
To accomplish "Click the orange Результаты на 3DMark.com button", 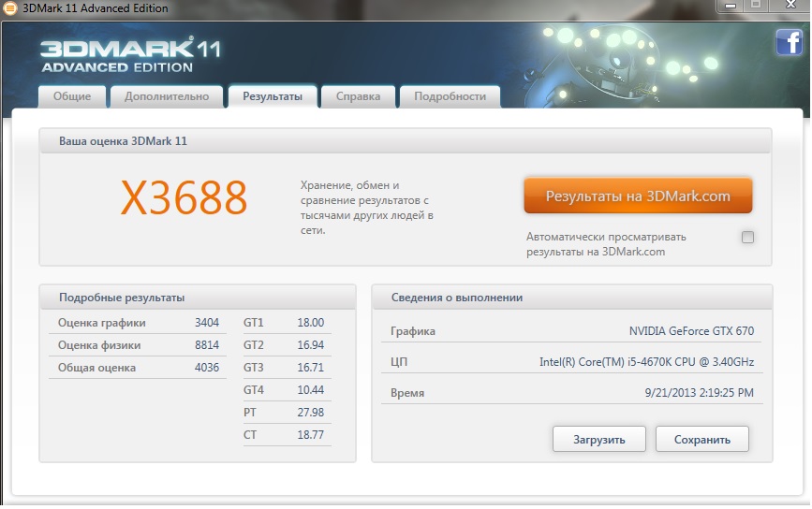I will coord(638,196).
